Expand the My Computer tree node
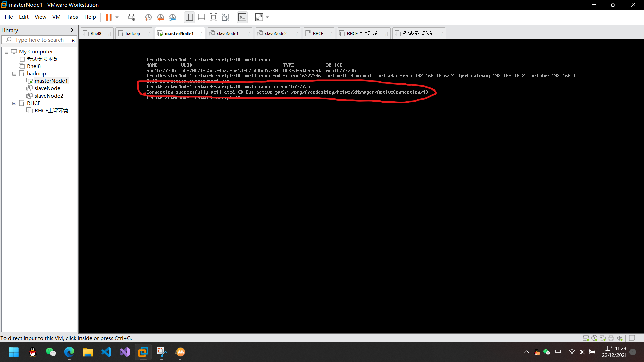644x362 pixels. [7, 51]
